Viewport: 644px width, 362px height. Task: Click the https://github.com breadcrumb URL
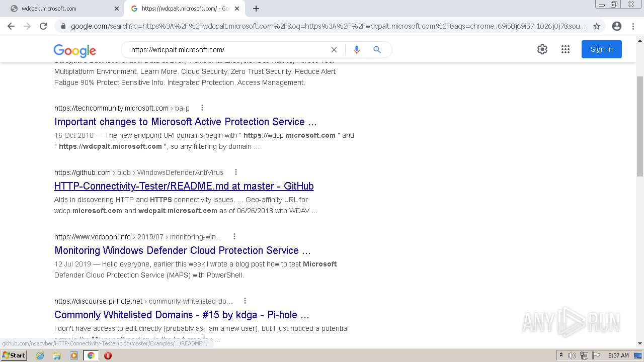[x=83, y=172]
